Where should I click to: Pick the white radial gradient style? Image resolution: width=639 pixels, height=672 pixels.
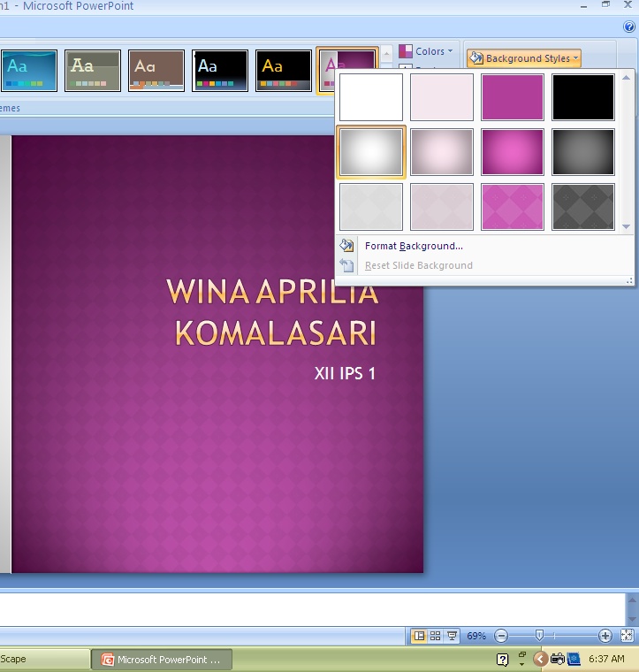pos(371,152)
